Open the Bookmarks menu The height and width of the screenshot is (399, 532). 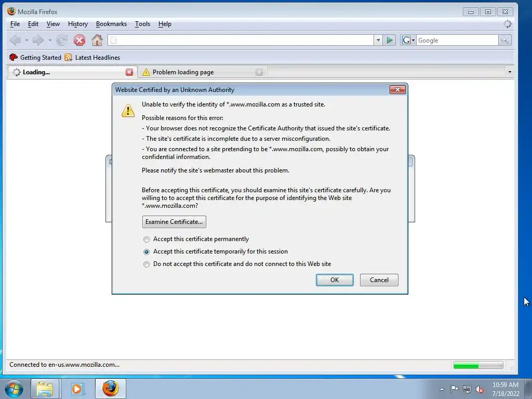[111, 24]
